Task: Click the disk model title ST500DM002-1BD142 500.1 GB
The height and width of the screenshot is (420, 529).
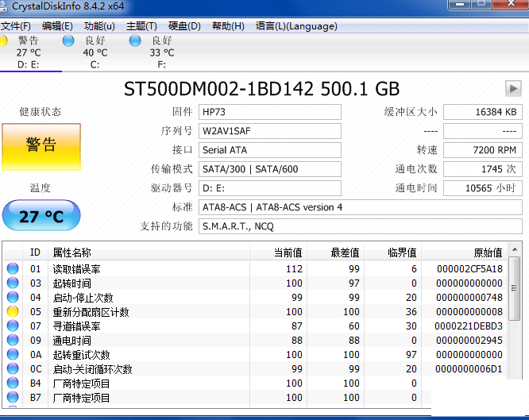Action: (261, 89)
